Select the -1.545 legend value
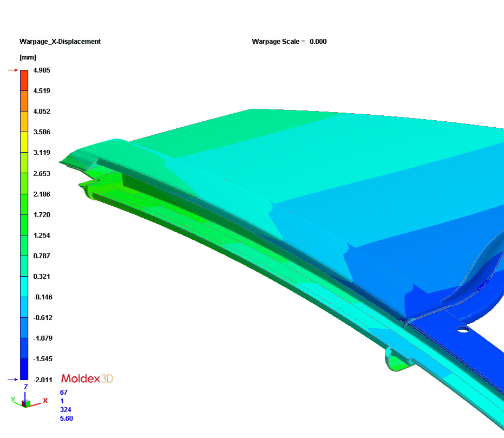This screenshot has width=504, height=438. click(x=43, y=358)
